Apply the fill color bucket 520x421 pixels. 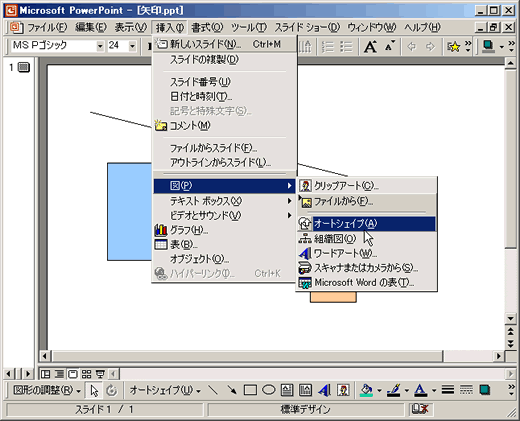366,390
